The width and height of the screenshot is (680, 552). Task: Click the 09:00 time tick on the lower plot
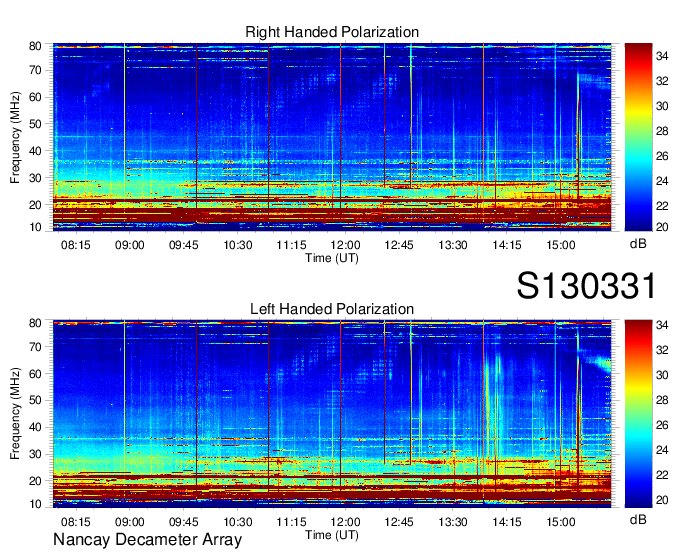(130, 522)
